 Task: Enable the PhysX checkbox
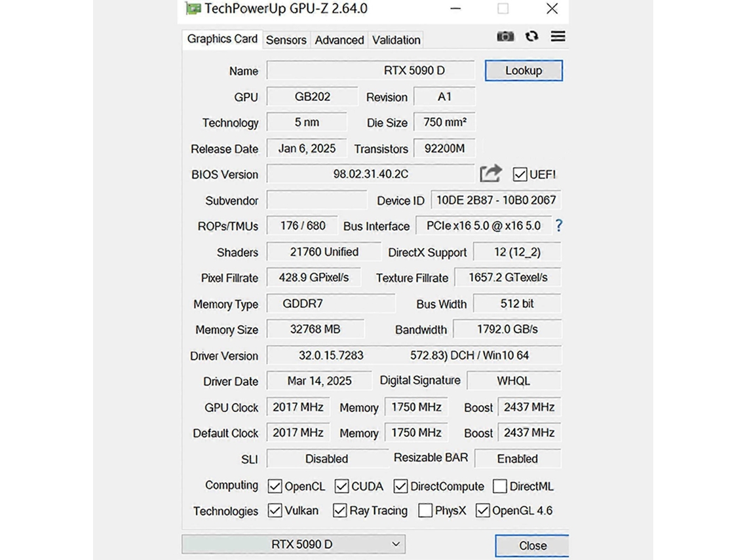tap(425, 510)
